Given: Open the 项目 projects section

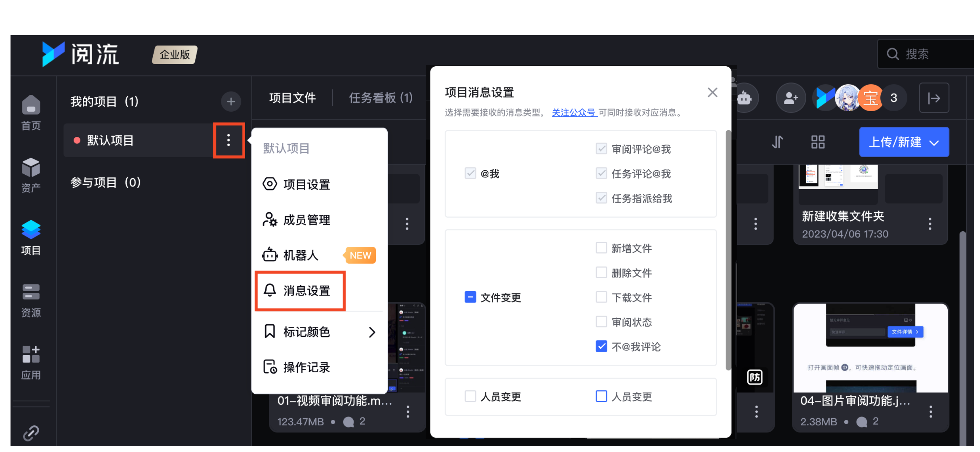Looking at the screenshot, I should click(x=31, y=238).
